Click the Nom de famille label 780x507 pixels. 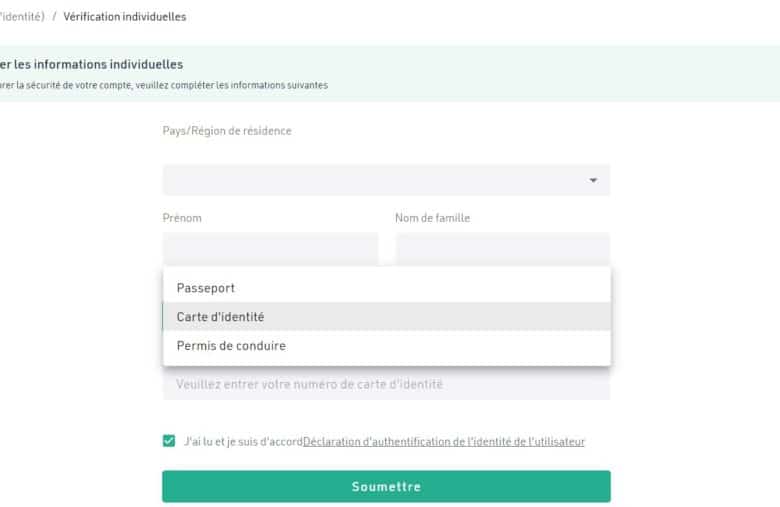click(x=432, y=218)
